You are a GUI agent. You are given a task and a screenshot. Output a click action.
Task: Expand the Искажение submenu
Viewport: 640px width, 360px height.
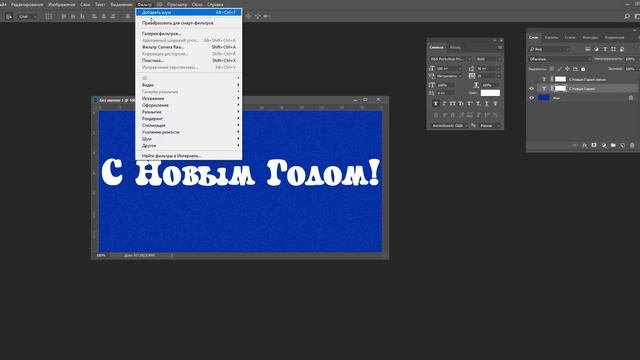(189, 98)
